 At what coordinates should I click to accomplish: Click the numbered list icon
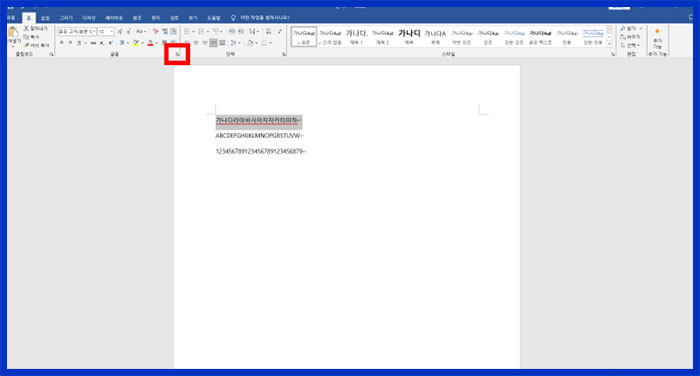coord(201,31)
